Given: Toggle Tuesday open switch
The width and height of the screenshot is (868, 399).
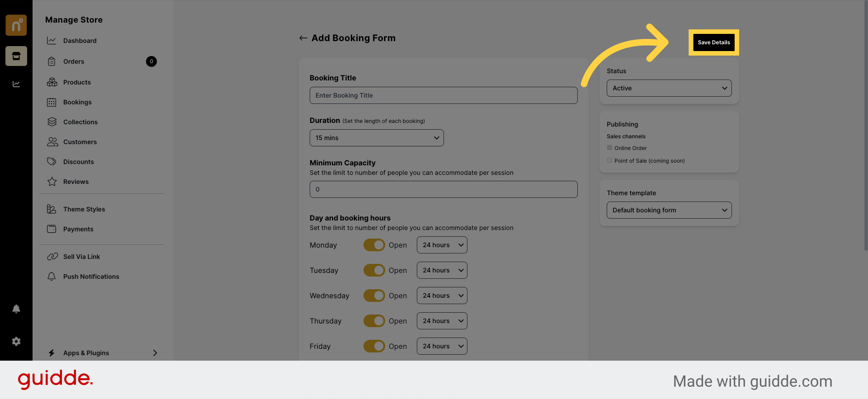Looking at the screenshot, I should (x=374, y=270).
